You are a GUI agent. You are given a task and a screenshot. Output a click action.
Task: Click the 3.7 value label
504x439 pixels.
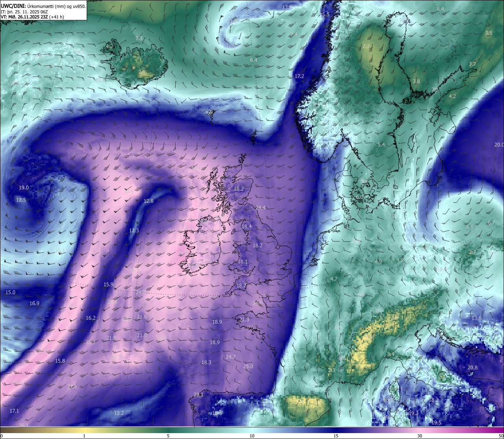coord(472,64)
